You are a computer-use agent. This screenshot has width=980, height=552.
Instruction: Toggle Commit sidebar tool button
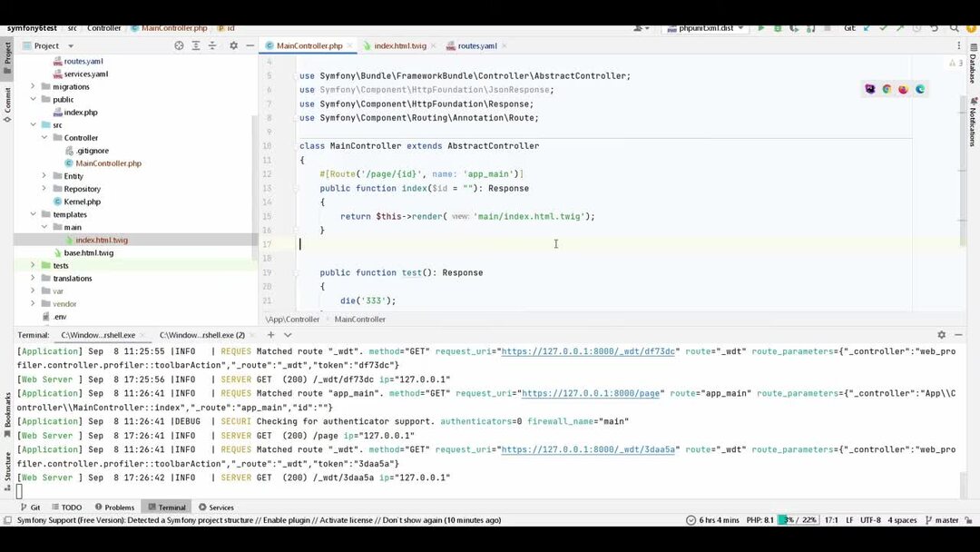coord(7,103)
